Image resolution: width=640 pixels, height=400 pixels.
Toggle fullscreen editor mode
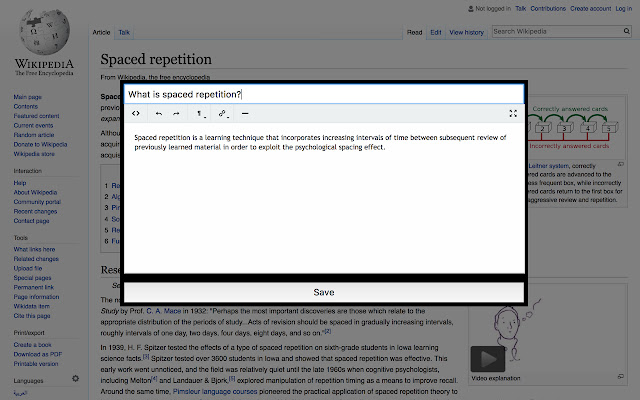click(x=513, y=114)
